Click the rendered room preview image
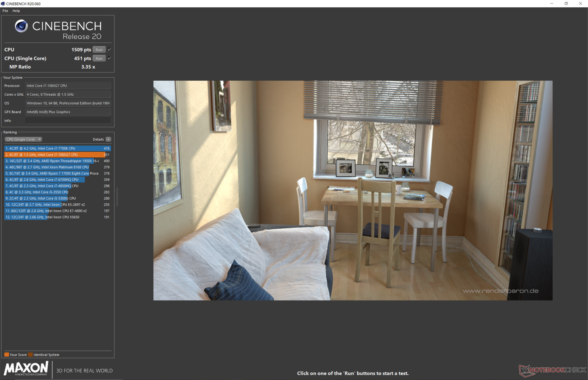 [x=353, y=190]
